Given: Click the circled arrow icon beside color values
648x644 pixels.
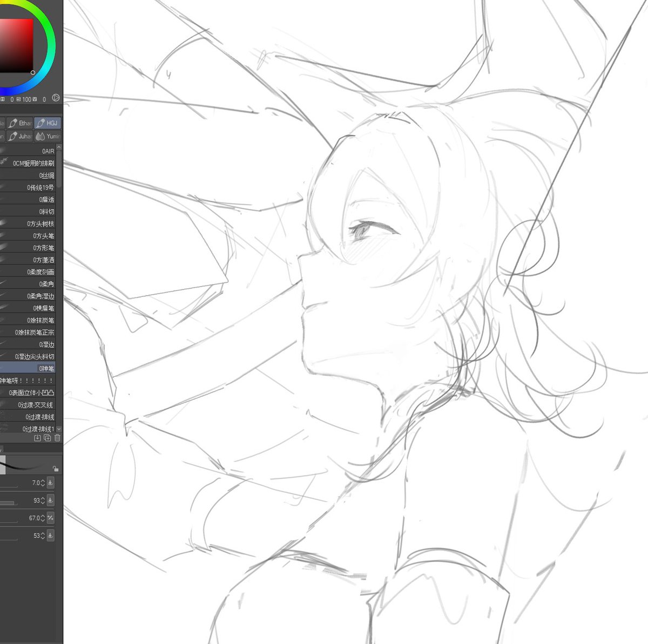Looking at the screenshot, I should pyautogui.click(x=55, y=99).
